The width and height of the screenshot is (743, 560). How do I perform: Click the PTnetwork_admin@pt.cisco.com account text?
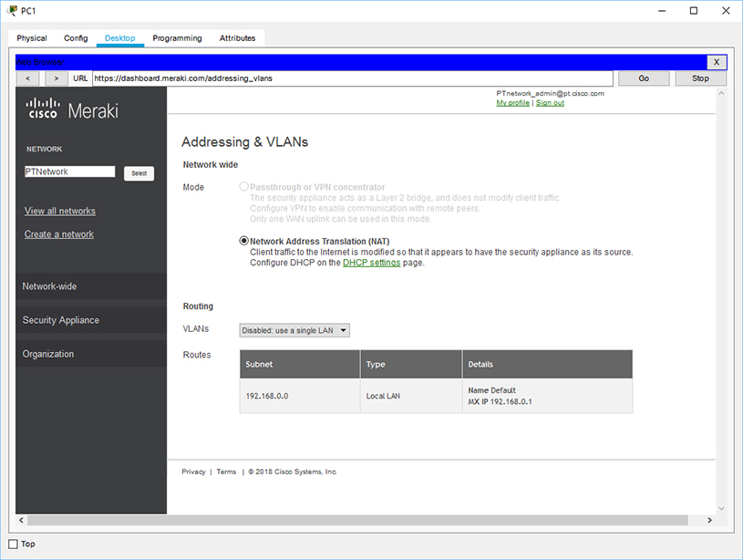click(x=550, y=93)
